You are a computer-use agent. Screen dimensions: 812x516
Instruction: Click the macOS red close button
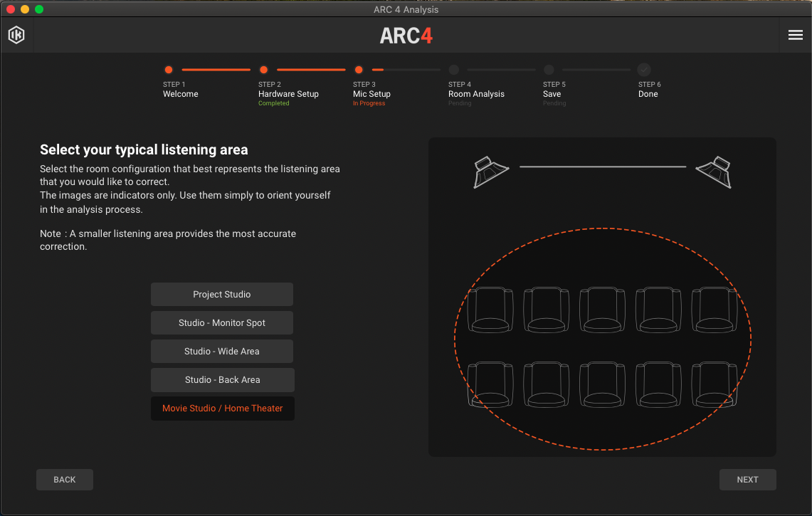11,9
